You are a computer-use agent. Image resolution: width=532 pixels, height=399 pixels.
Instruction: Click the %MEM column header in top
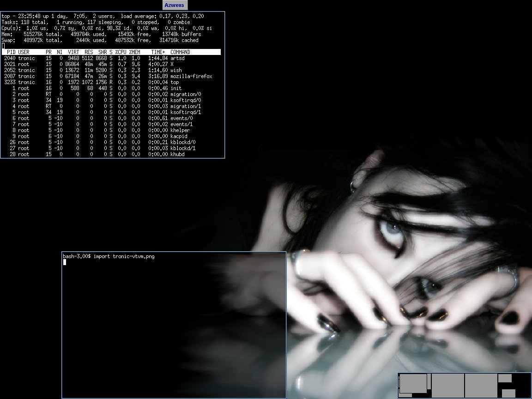click(134, 52)
